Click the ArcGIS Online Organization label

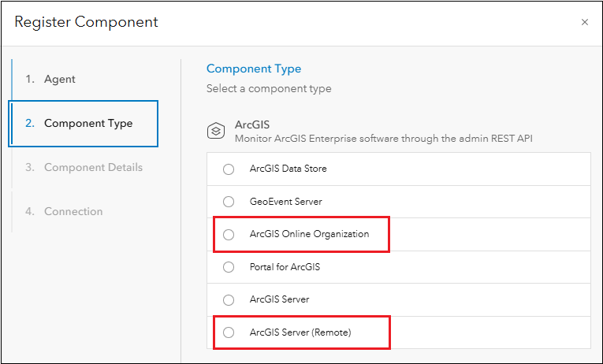[x=309, y=234]
